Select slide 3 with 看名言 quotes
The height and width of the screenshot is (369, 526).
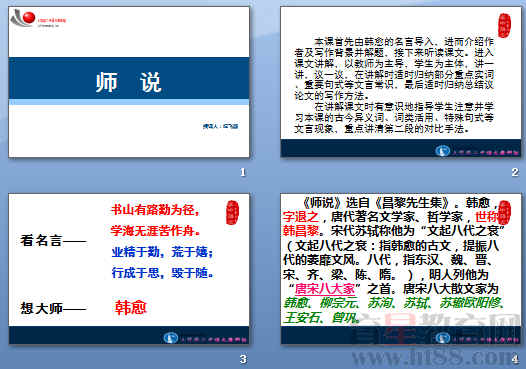(x=129, y=269)
